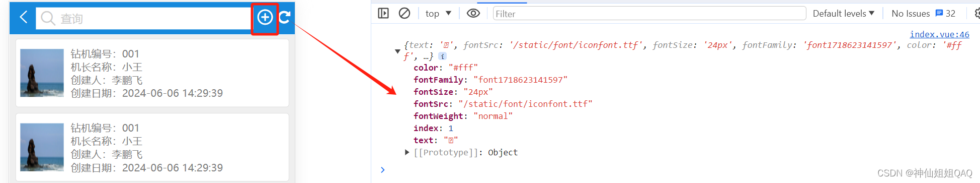This screenshot has width=980, height=183.
Task: Toggle the live expression eye icon
Action: tap(473, 13)
